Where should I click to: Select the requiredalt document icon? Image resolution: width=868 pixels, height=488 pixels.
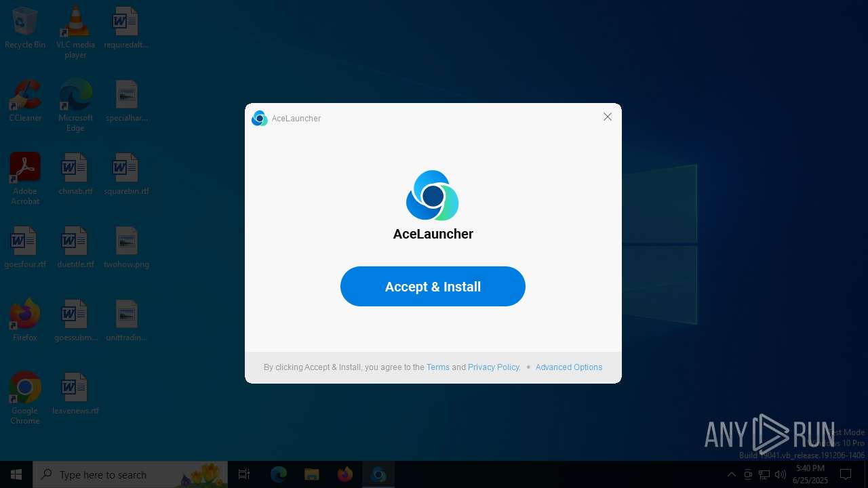pos(126,28)
